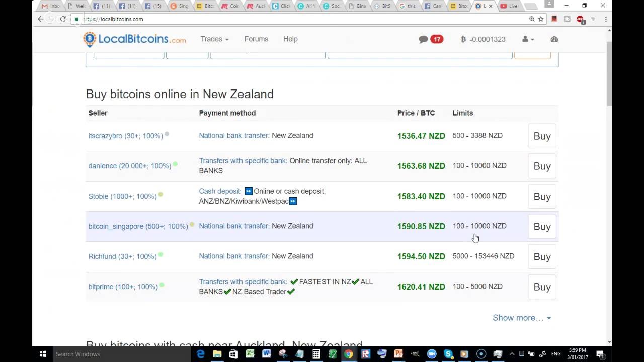The image size is (644, 362).
Task: Open the Chrome three-dot menu
Action: (606, 19)
